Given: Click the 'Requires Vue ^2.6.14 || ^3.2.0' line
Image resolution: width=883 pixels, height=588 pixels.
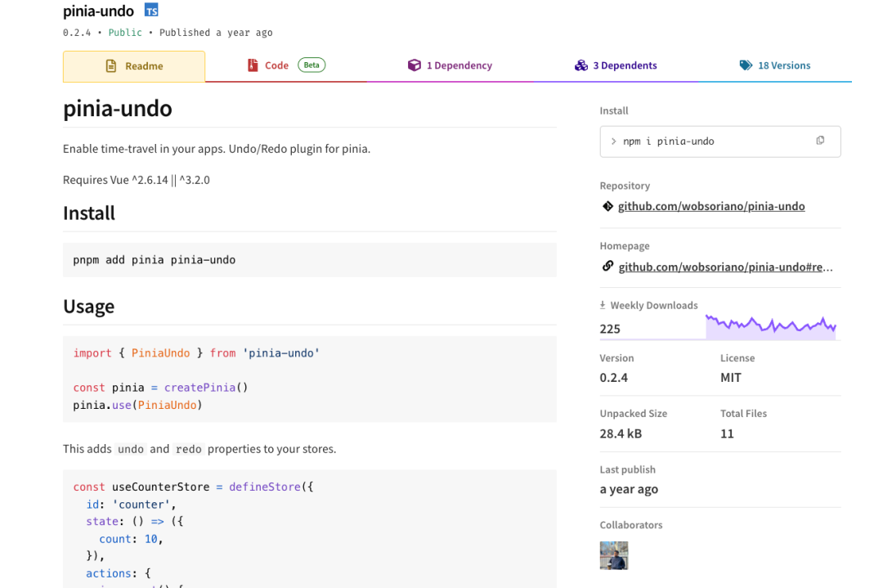Looking at the screenshot, I should (137, 180).
